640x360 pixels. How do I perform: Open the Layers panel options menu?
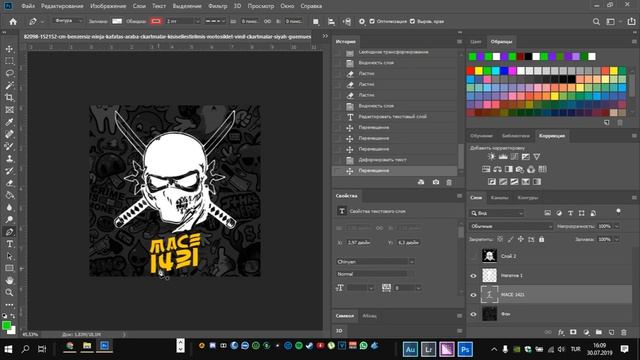pyautogui.click(x=634, y=198)
